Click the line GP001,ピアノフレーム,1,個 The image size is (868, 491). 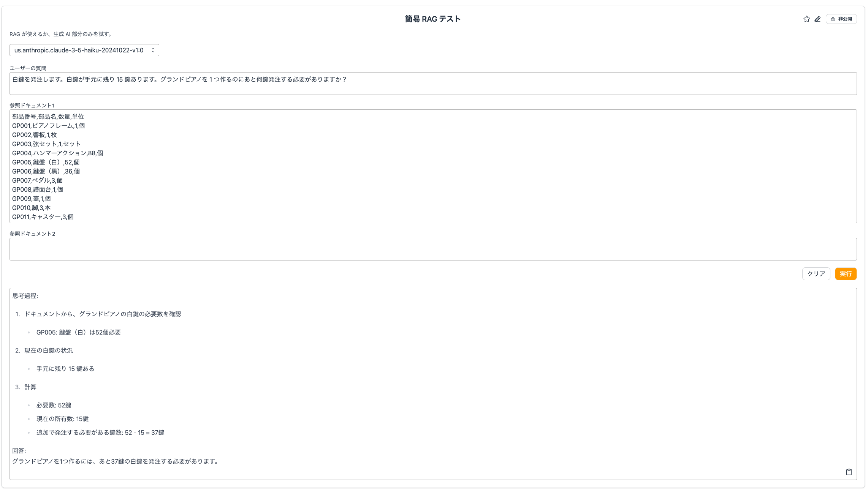click(49, 126)
